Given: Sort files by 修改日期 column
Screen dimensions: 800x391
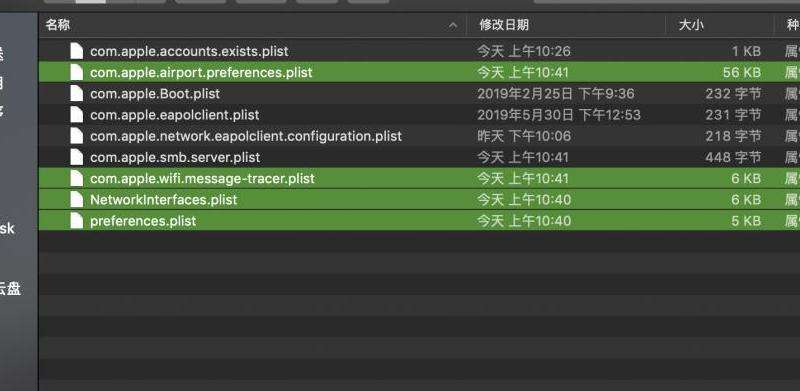Looking at the screenshot, I should (504, 25).
